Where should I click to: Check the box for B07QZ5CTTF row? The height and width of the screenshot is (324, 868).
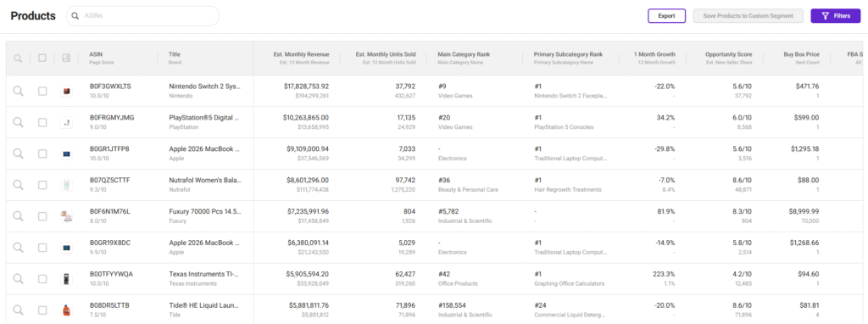click(42, 185)
